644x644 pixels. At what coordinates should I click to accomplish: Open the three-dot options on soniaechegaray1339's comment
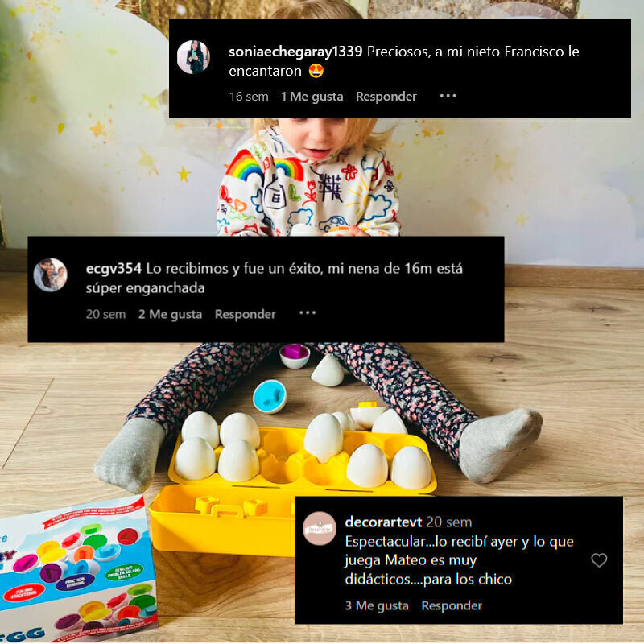[448, 96]
